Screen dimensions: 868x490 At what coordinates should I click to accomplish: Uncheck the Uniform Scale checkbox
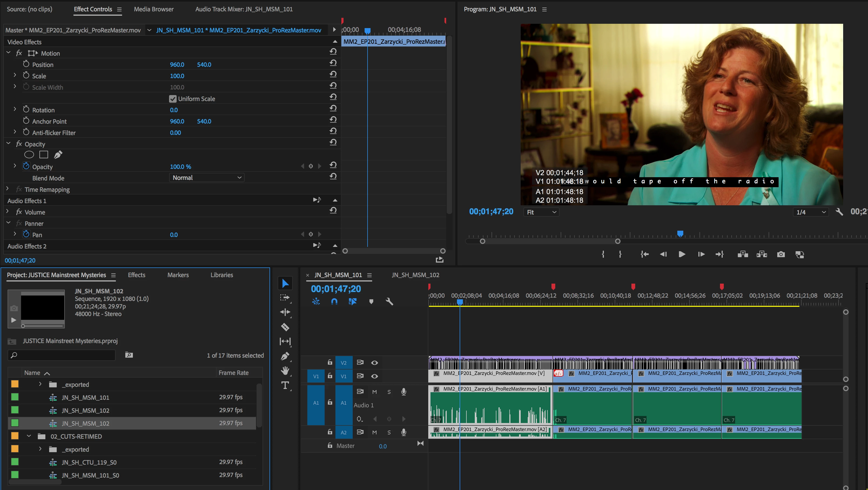point(173,99)
